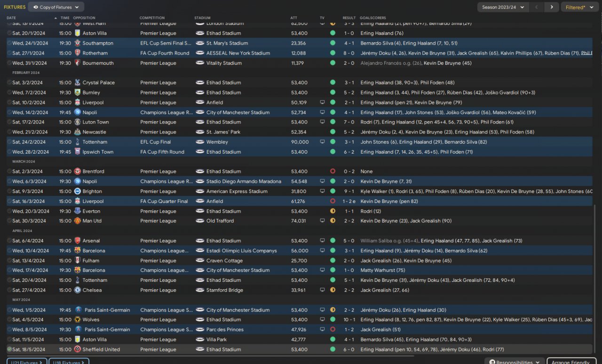
Task: Go to the next season with the right arrow
Action: click(552, 7)
